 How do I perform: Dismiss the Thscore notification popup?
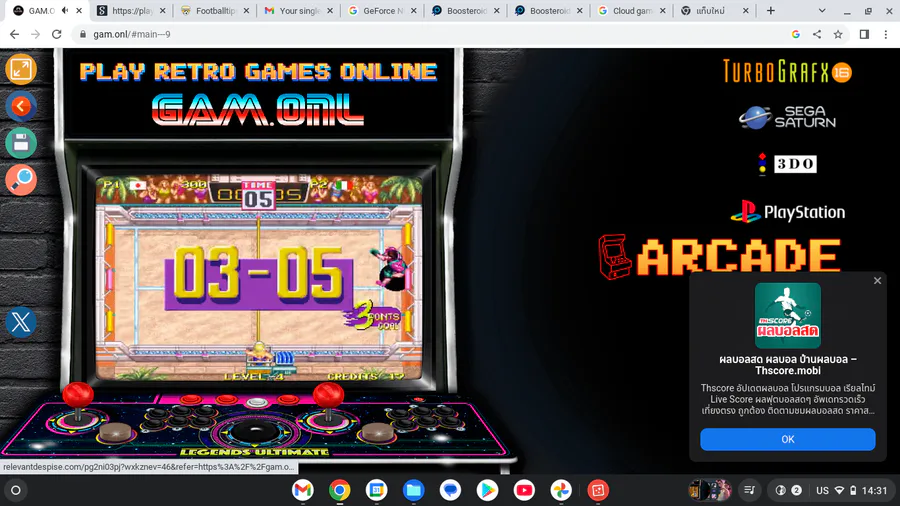pyautogui.click(x=877, y=281)
